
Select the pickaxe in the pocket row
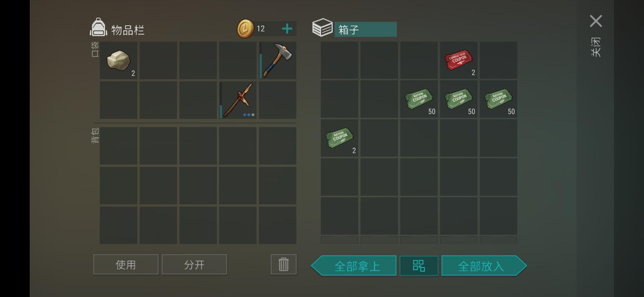click(x=238, y=100)
